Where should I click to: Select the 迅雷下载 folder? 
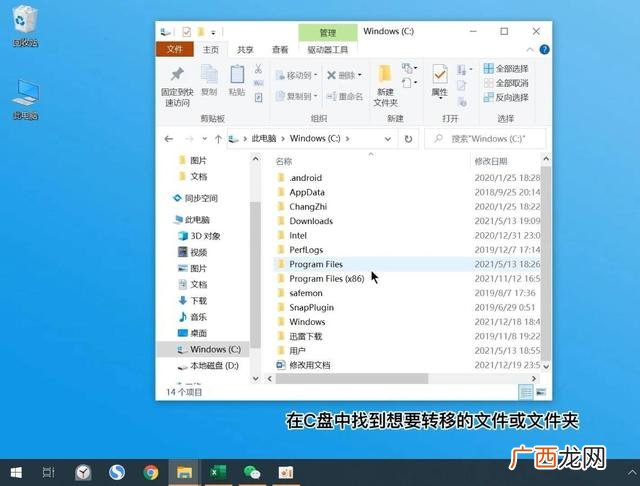pos(305,336)
